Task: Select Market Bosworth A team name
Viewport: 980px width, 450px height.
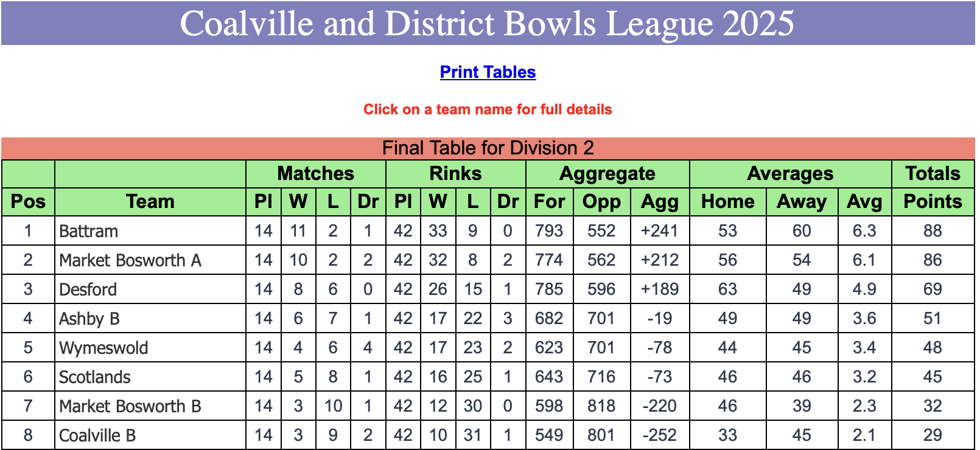Action: coord(130,260)
